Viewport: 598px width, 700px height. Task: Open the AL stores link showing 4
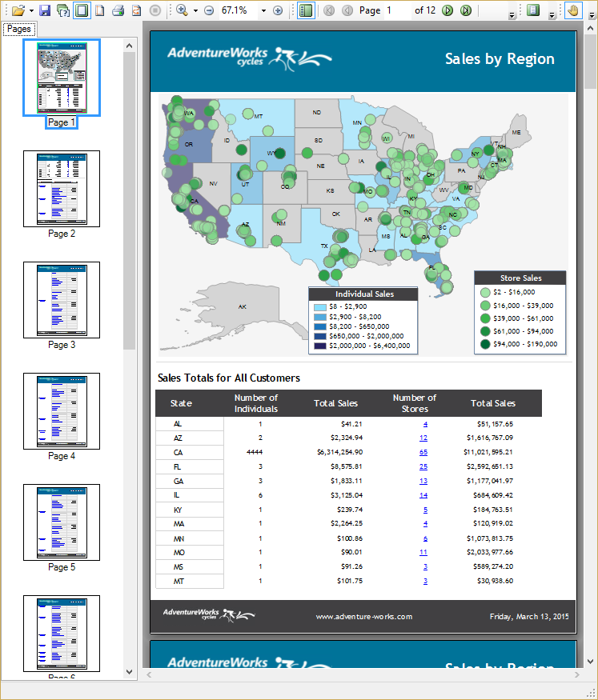(x=425, y=424)
